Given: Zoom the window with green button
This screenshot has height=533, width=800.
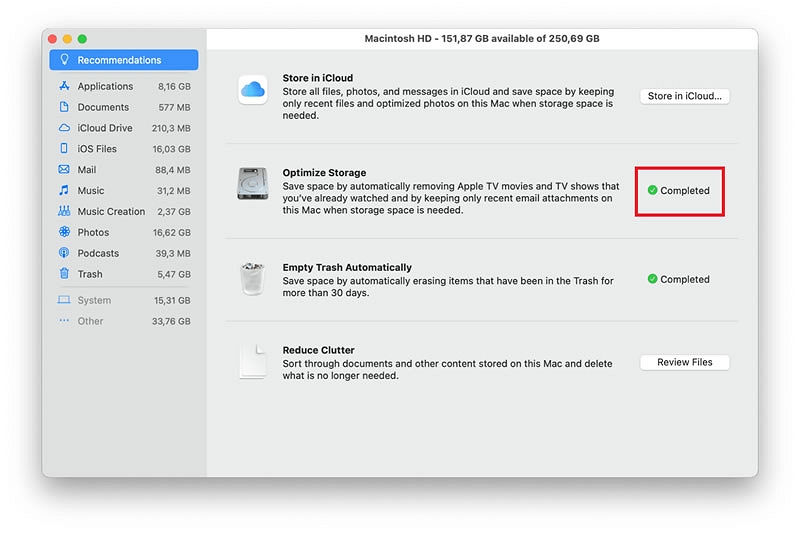Looking at the screenshot, I should pyautogui.click(x=82, y=39).
